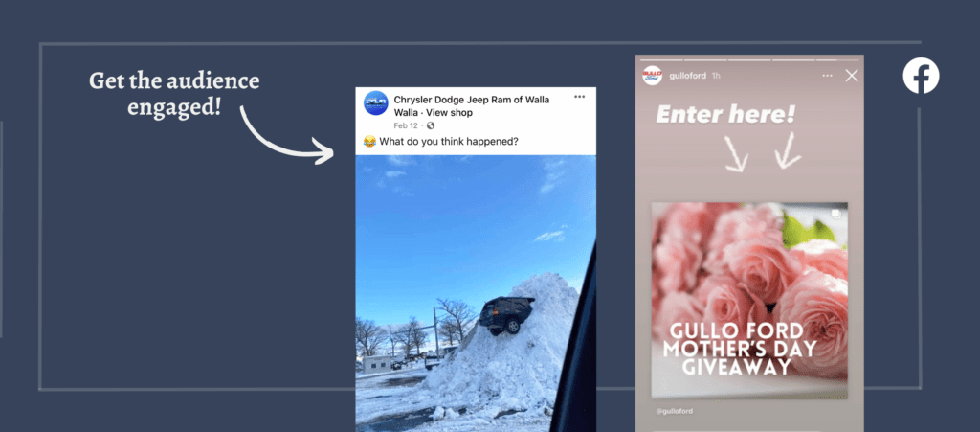
Task: Click the Facebook logo icon
Action: coord(921,75)
